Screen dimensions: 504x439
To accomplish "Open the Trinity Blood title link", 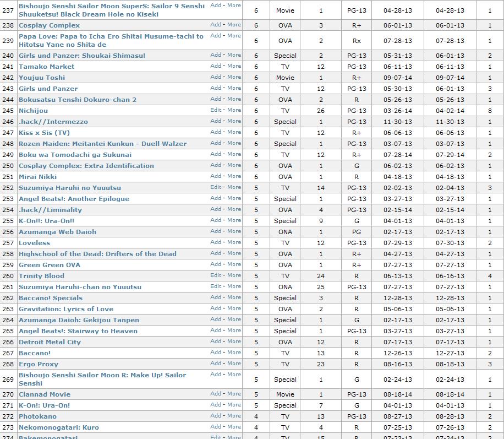I will tap(41, 276).
